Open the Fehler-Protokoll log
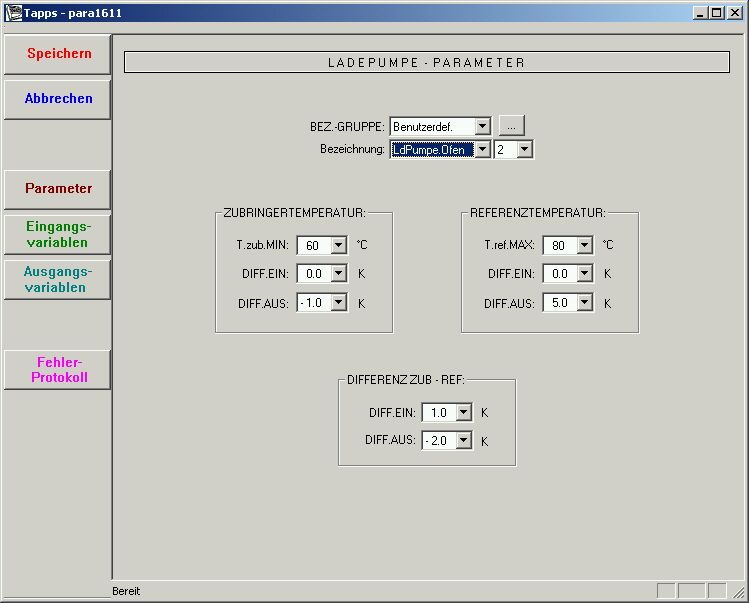Image resolution: width=749 pixels, height=603 pixels. coord(58,370)
